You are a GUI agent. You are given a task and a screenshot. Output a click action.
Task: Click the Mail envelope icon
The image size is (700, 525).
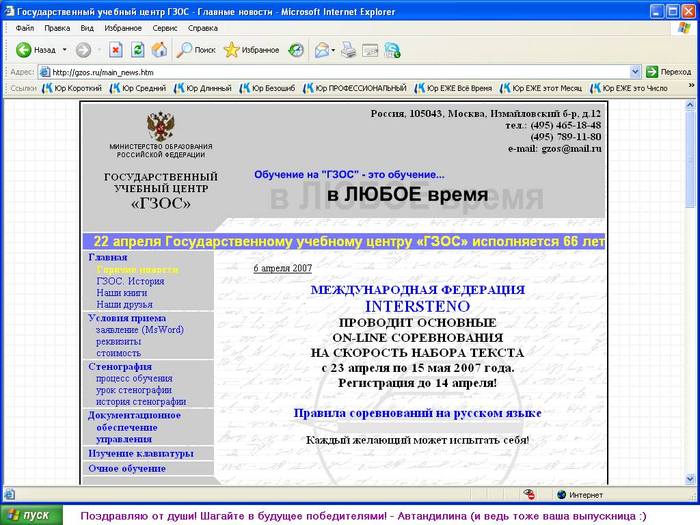tap(321, 50)
